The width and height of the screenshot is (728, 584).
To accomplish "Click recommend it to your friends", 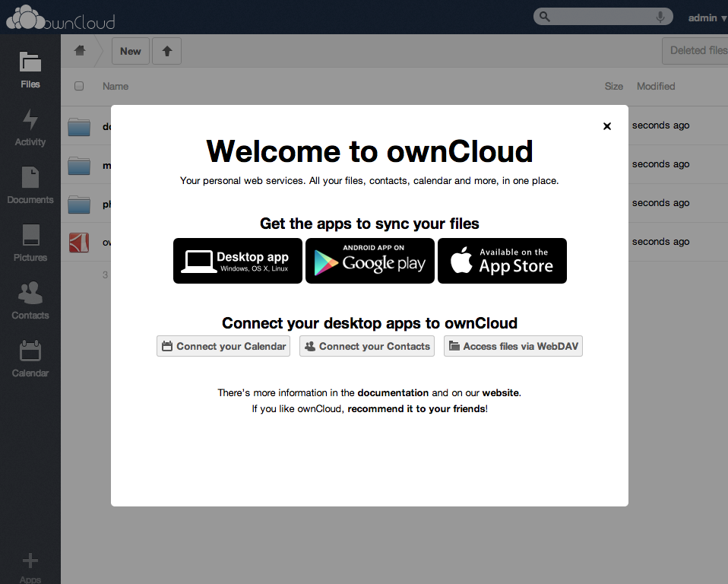I will pyautogui.click(x=416, y=409).
